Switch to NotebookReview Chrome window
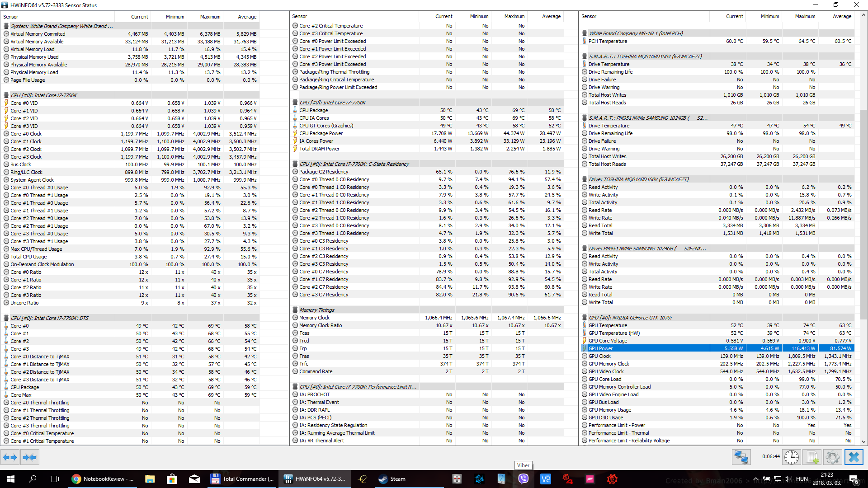This screenshot has height=488, width=868. [x=103, y=479]
